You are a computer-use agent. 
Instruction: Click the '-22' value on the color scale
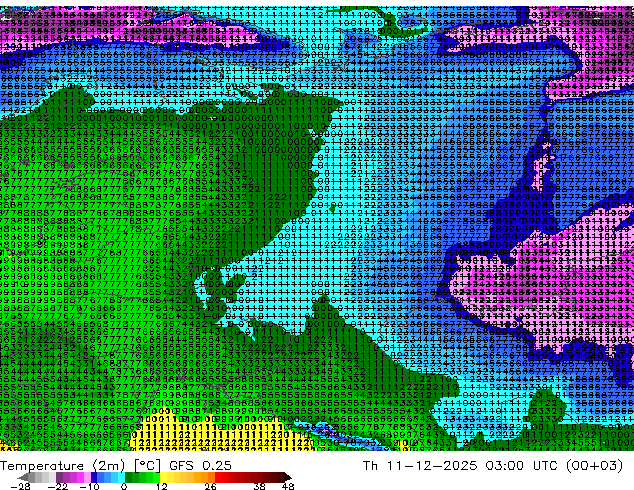click(58, 486)
